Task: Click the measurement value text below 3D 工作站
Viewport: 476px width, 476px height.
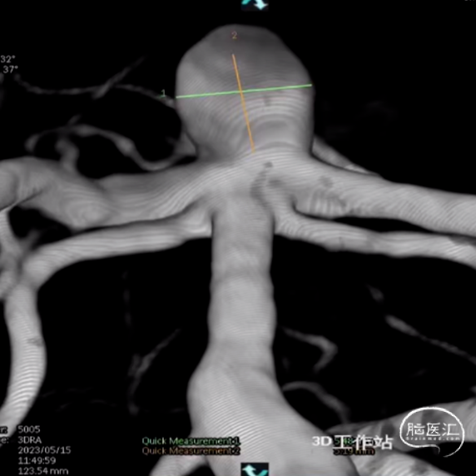Action: pos(354,451)
